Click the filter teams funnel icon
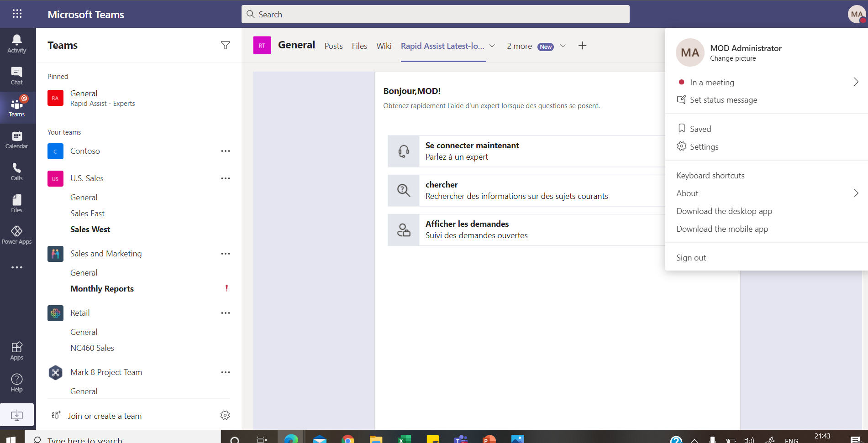The image size is (868, 443). 226,45
